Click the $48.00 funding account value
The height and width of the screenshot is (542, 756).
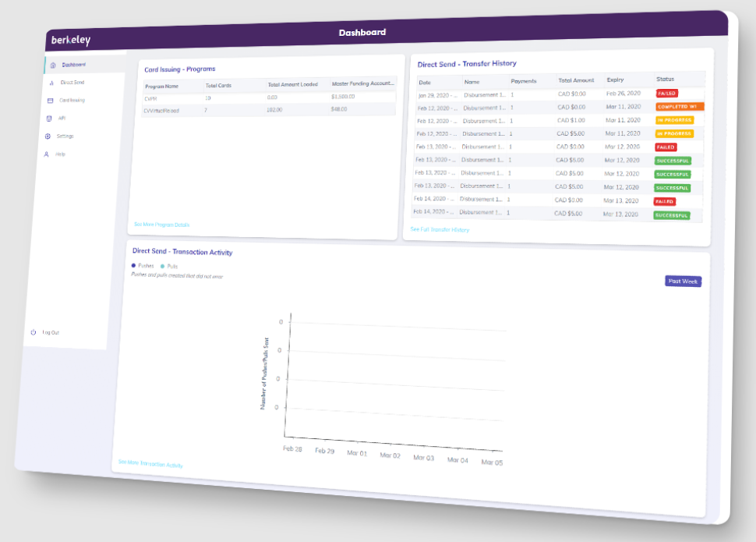coord(339,109)
